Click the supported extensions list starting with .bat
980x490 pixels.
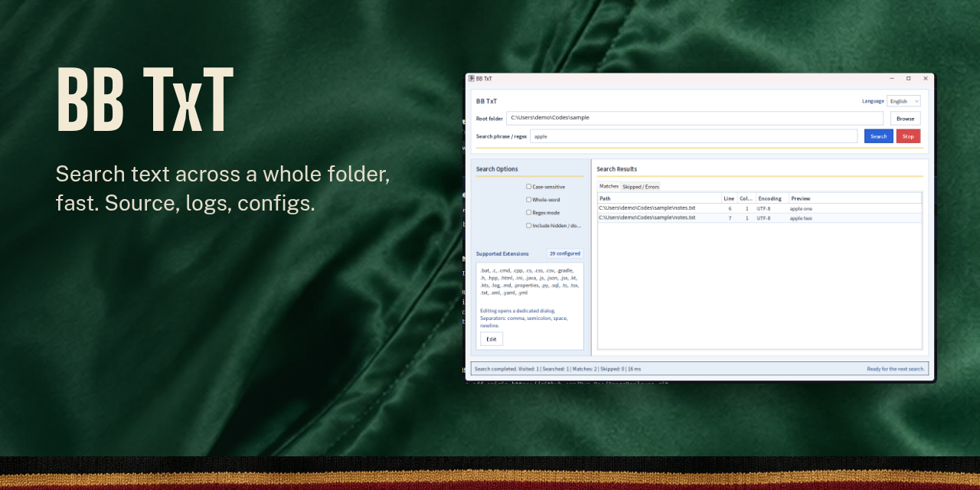click(x=529, y=281)
